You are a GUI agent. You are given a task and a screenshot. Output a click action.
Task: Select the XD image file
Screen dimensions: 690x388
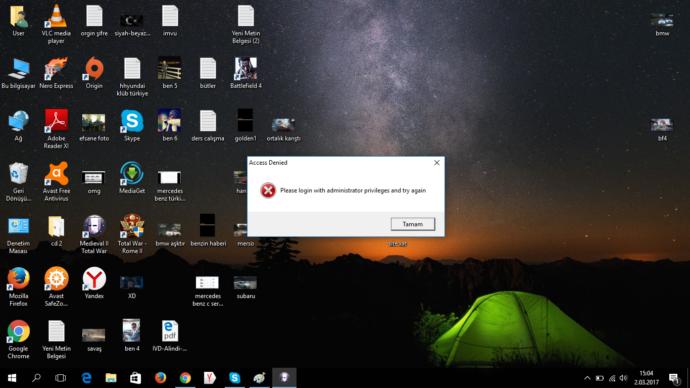[132, 287]
